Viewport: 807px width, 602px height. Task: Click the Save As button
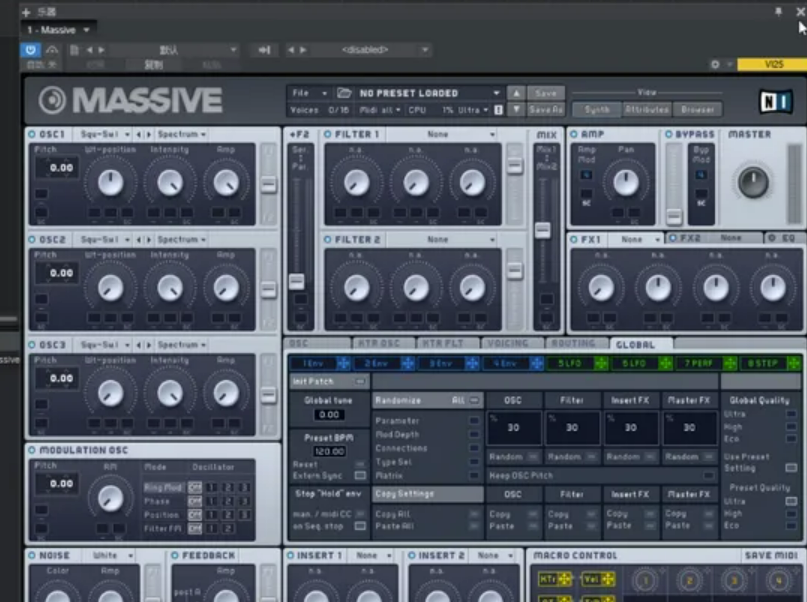pyautogui.click(x=546, y=110)
